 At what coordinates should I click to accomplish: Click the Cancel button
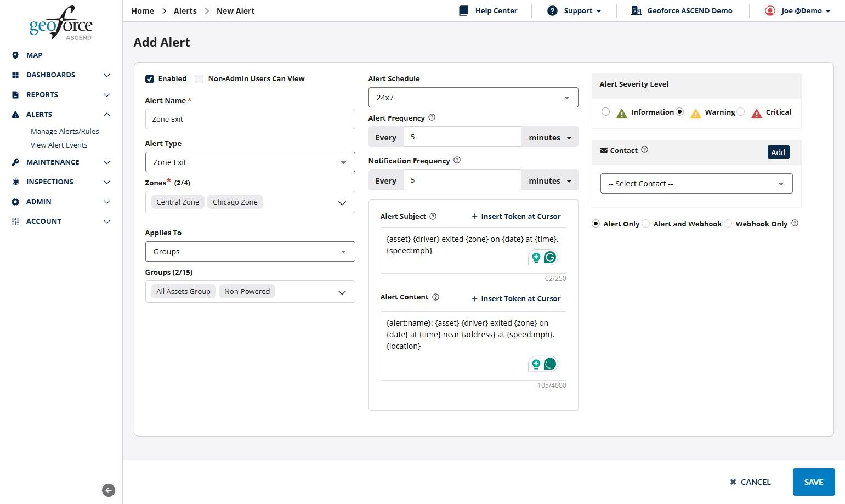click(750, 482)
